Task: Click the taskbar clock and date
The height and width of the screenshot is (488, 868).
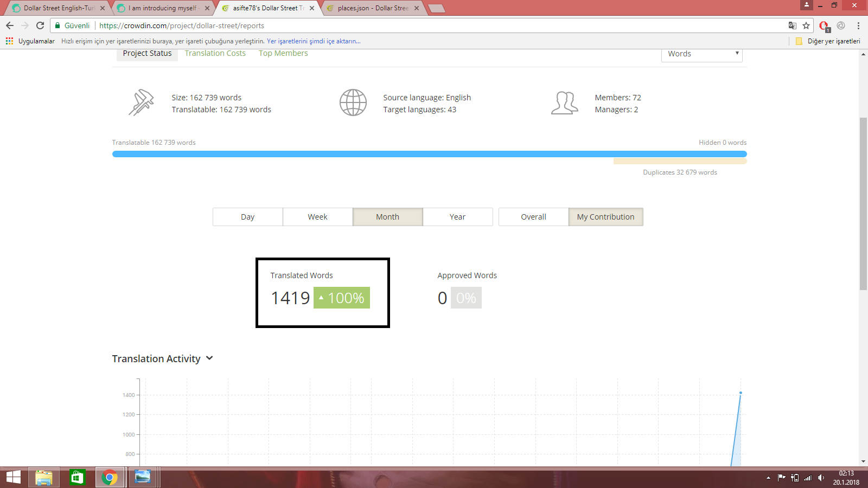Action: (x=846, y=478)
